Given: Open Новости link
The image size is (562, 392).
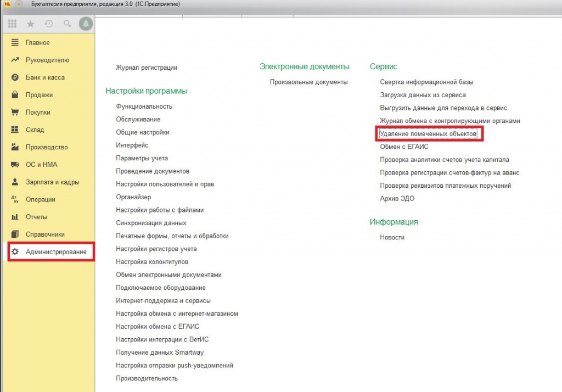Looking at the screenshot, I should click(x=392, y=237).
